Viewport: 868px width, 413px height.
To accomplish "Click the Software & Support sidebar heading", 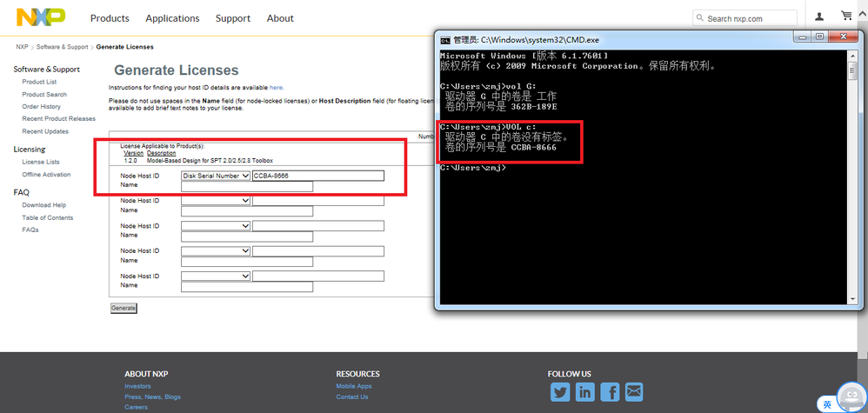I will tap(46, 70).
